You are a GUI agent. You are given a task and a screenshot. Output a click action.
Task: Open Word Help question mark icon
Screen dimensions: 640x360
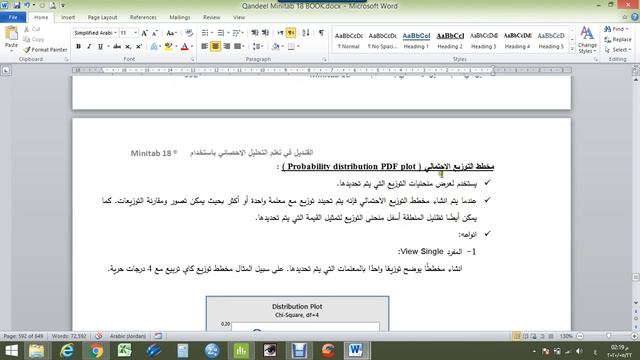pyautogui.click(x=635, y=17)
